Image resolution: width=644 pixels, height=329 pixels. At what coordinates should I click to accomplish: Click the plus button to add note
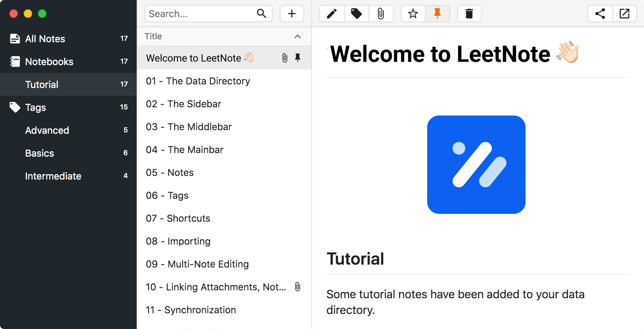pyautogui.click(x=292, y=14)
